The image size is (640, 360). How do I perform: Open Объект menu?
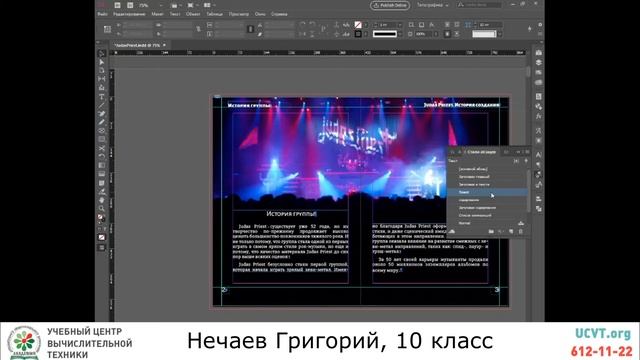193,14
